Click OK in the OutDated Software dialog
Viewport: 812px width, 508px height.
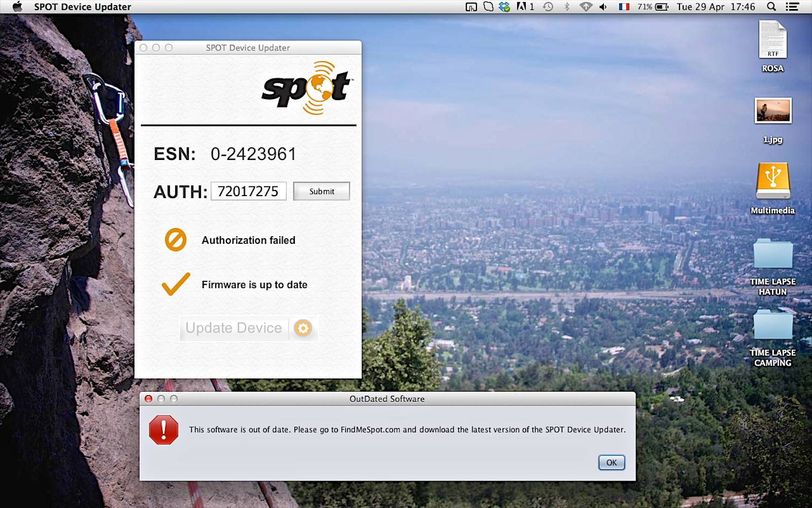coord(612,462)
